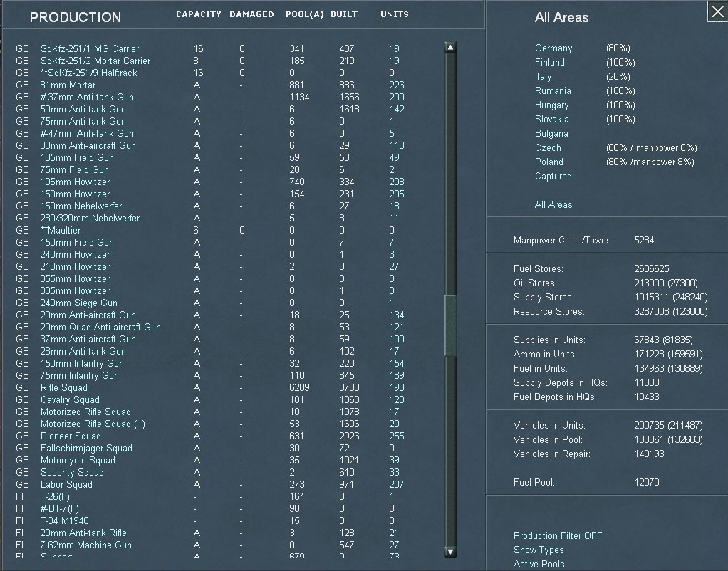Show Rumania production area
The image size is (728, 571).
click(x=553, y=90)
